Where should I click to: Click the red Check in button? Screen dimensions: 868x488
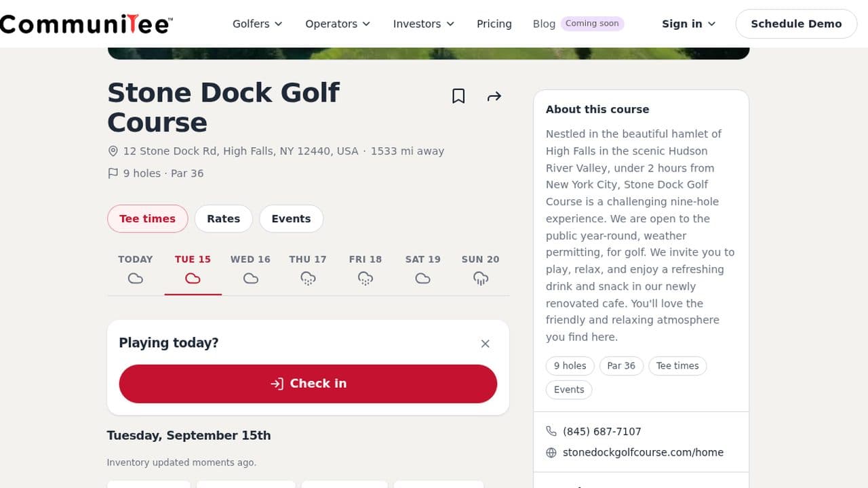(308, 384)
